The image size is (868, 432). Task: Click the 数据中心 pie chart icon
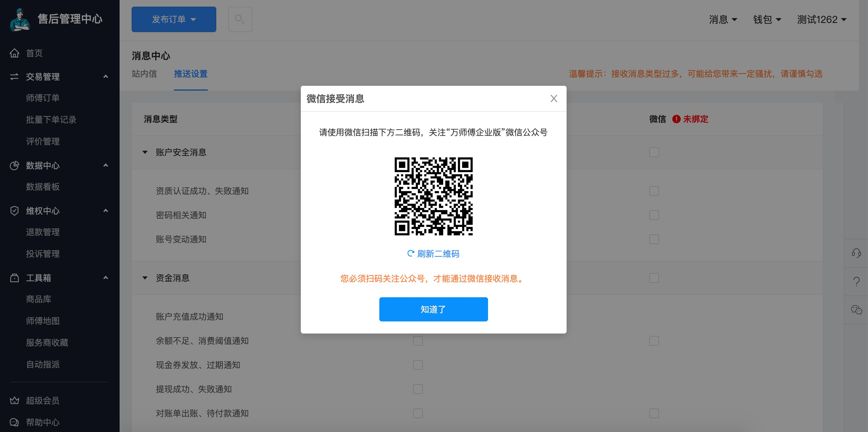click(14, 166)
